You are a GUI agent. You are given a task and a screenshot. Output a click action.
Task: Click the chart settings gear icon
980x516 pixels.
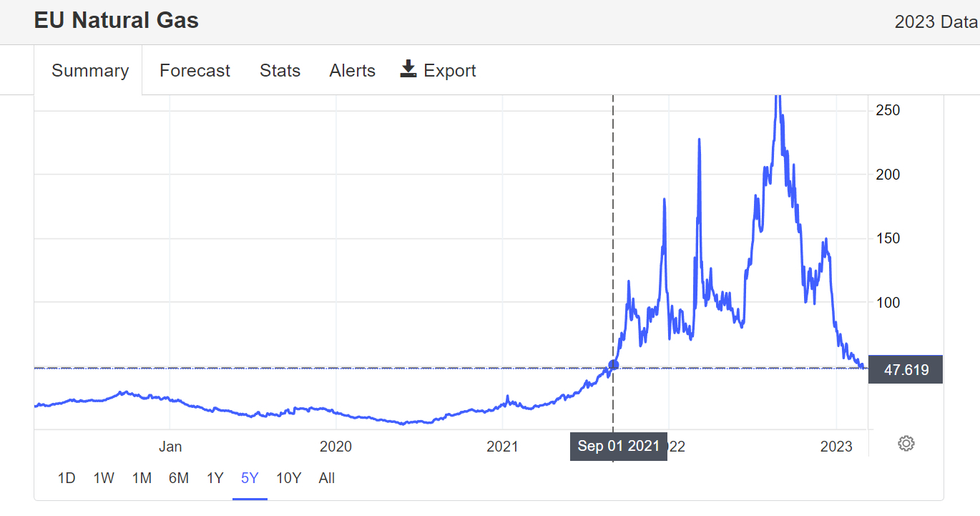tap(906, 443)
